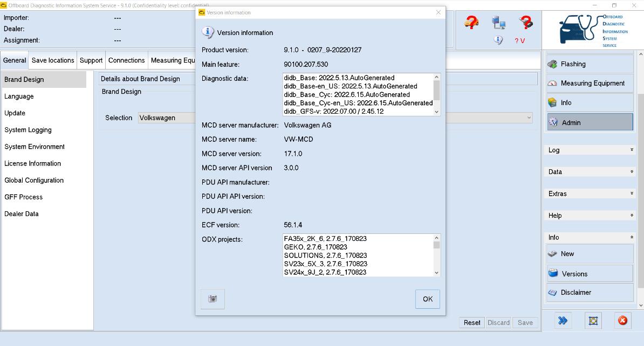Open the Support tab
Viewport: 644px width, 346px height.
coord(91,60)
